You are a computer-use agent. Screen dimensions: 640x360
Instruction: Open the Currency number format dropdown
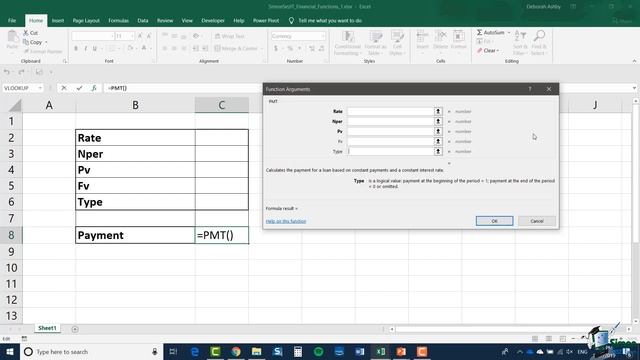(323, 36)
